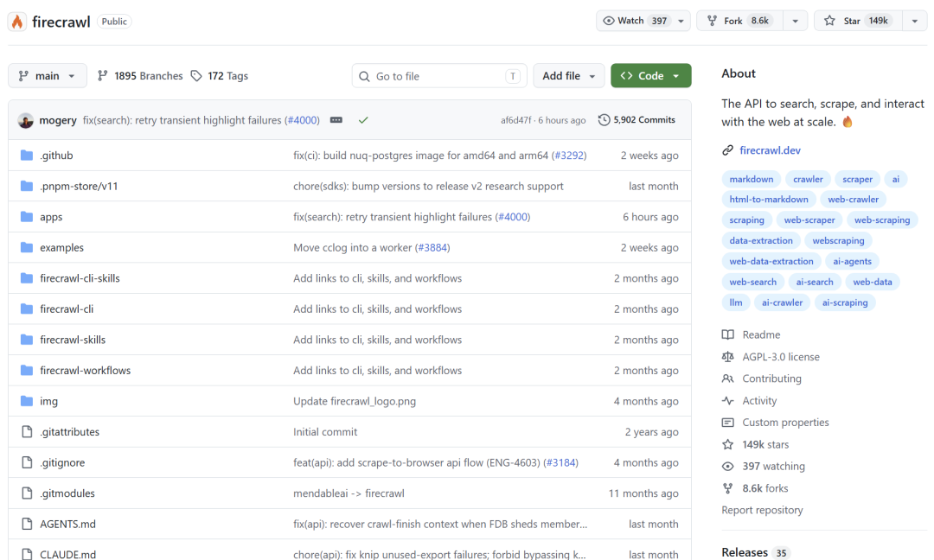Image resolution: width=934 pixels, height=560 pixels.
Task: Click the folder icon for img
Action: [27, 401]
